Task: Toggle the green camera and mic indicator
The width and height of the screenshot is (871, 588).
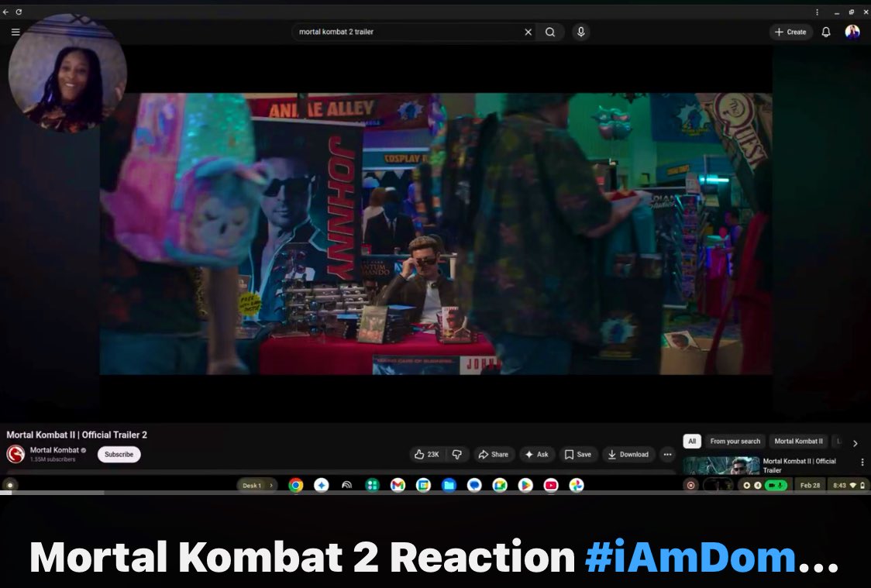Action: [x=776, y=485]
